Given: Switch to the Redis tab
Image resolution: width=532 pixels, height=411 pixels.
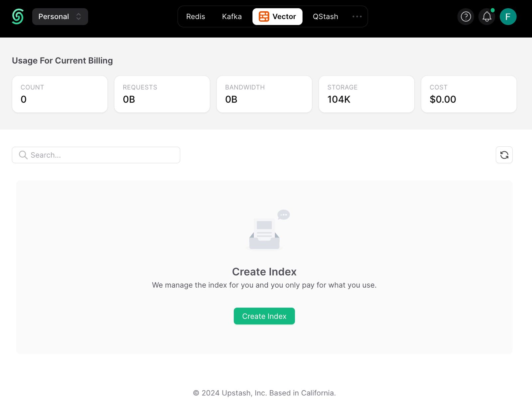Looking at the screenshot, I should (x=196, y=17).
